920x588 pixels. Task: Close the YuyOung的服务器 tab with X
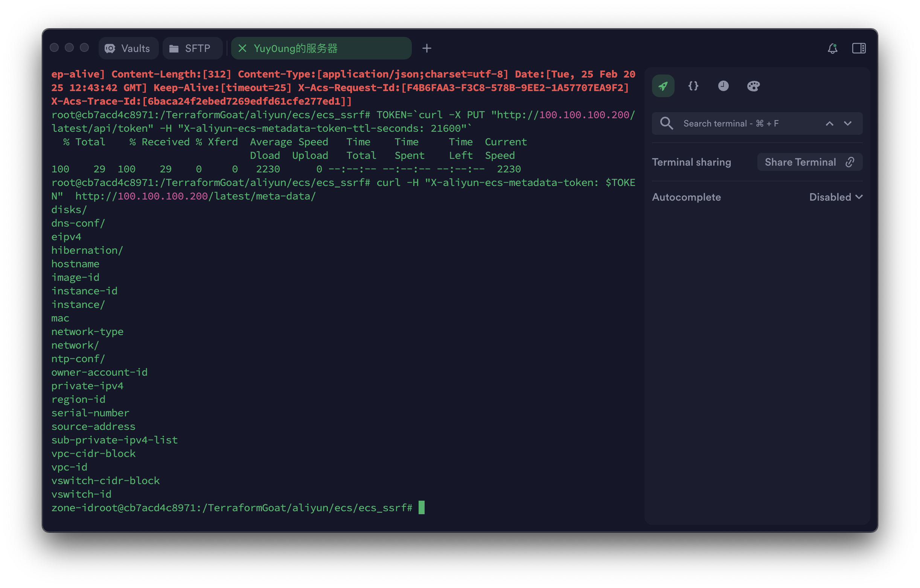[242, 49]
